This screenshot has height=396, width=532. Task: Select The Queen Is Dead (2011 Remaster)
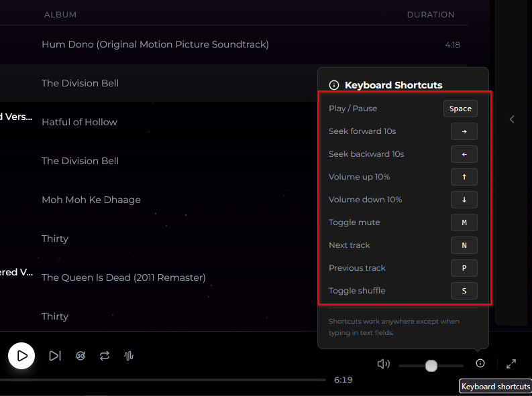123,277
